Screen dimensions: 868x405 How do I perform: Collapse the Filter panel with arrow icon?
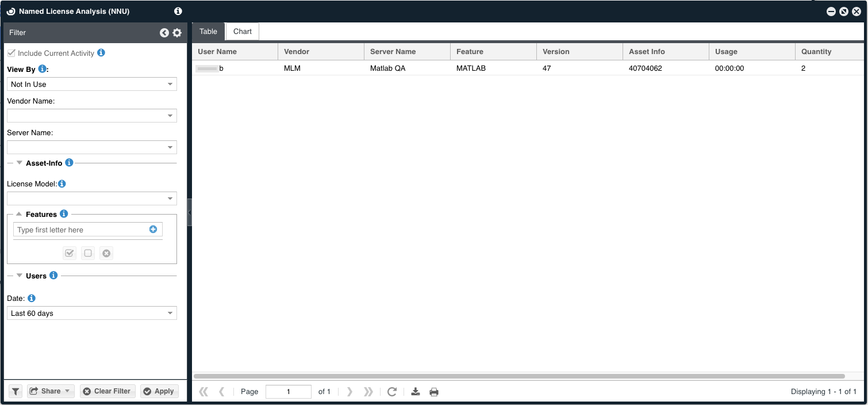click(164, 33)
